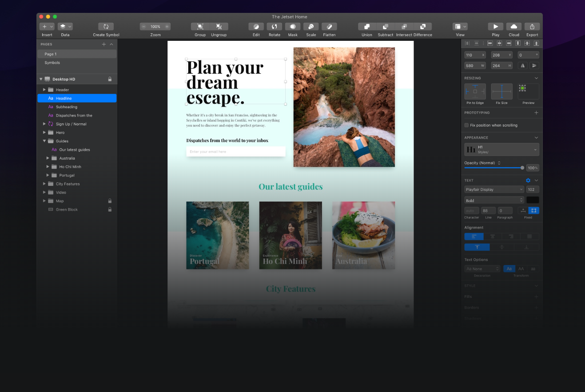Click the font size field 102
This screenshot has width=585, height=392.
533,190
